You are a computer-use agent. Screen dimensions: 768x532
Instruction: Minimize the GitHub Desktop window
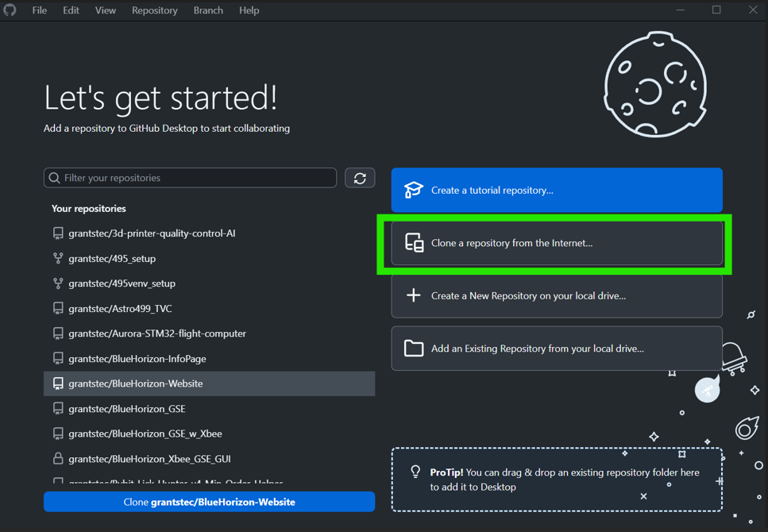(681, 10)
